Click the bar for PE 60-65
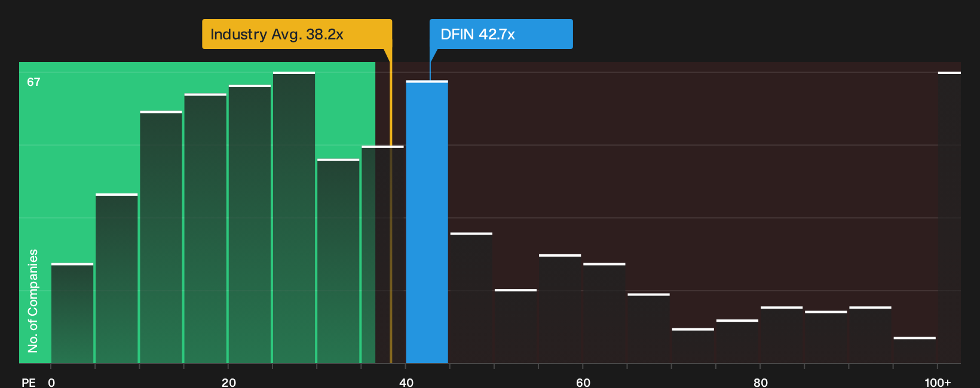 (604, 313)
